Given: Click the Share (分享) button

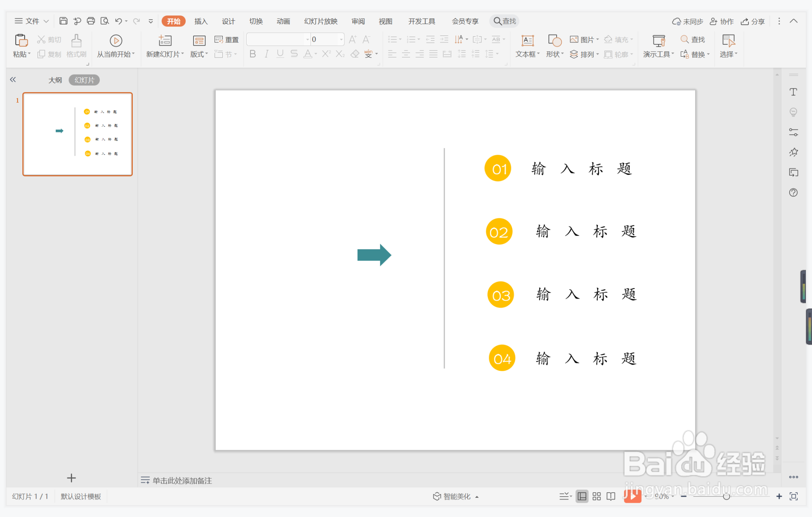Looking at the screenshot, I should [x=753, y=21].
